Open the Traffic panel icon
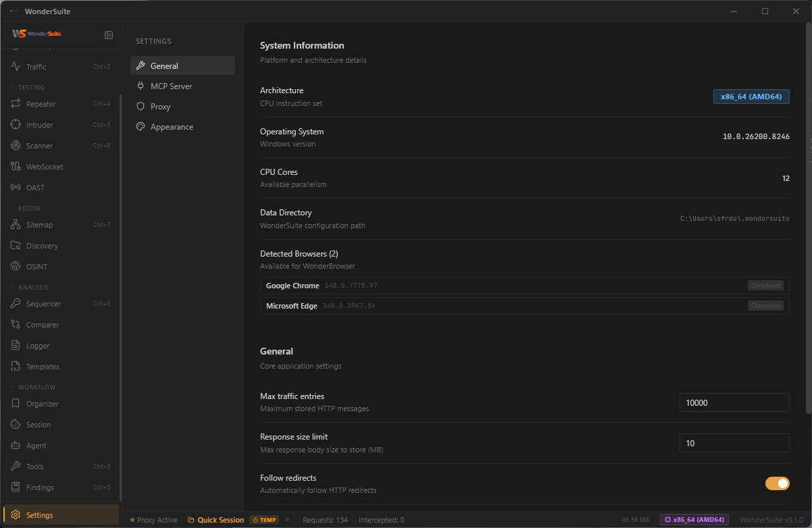The image size is (812, 528). tap(16, 67)
